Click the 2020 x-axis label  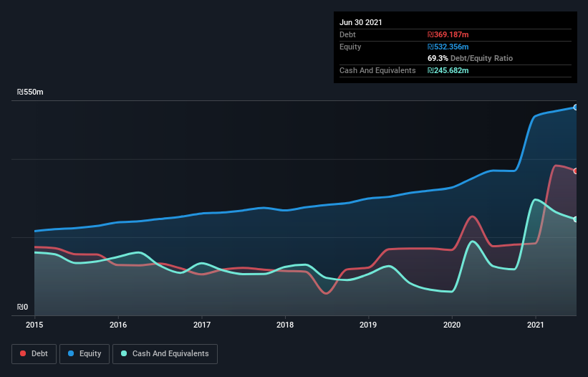click(452, 325)
